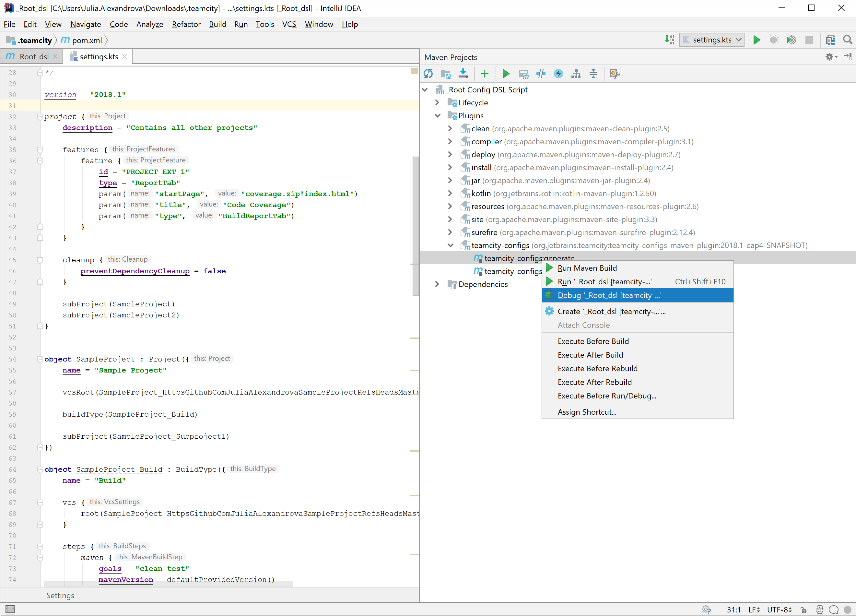The image size is (856, 616).
Task: Select 'Run Maven Build' context menu option
Action: pyautogui.click(x=588, y=268)
